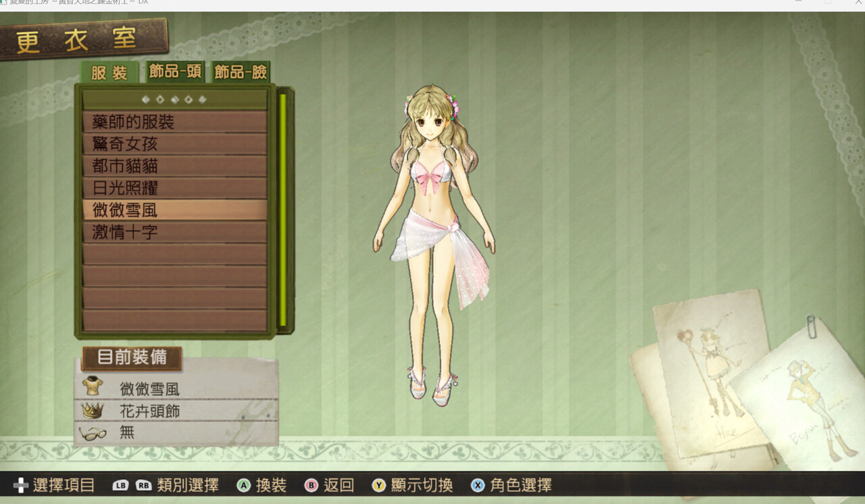Click the glasses icon beside 無
This screenshot has width=865, height=504.
coord(93,433)
